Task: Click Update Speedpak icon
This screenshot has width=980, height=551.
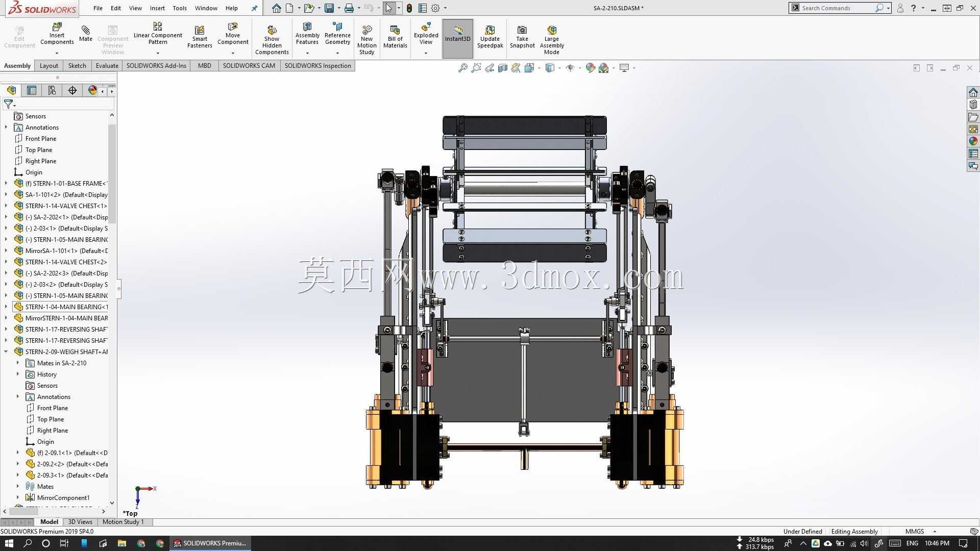Action: [x=490, y=37]
